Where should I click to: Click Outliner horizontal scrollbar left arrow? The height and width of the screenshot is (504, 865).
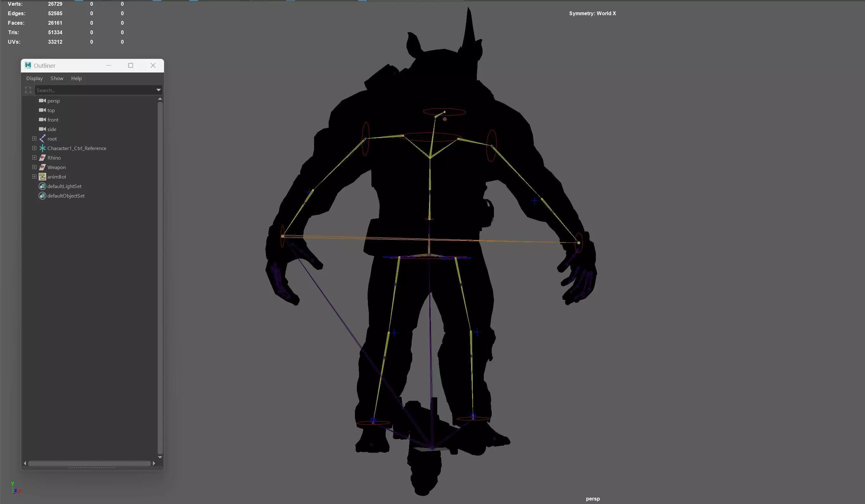click(25, 463)
